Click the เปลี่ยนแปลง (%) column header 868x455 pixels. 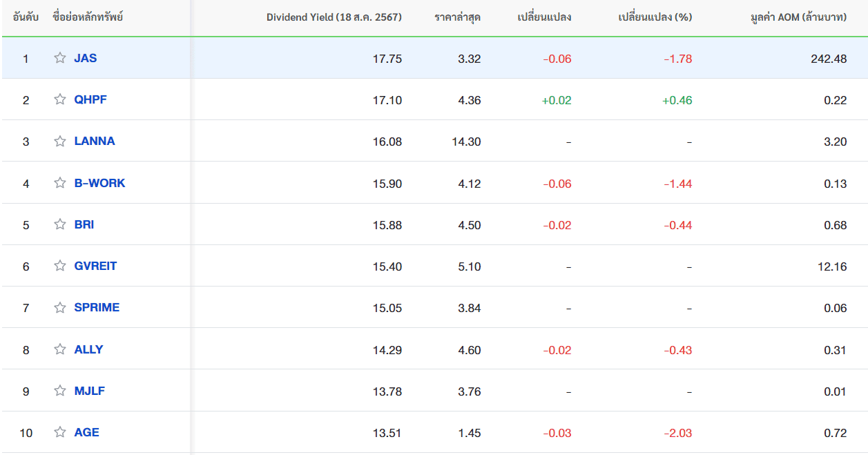[655, 17]
